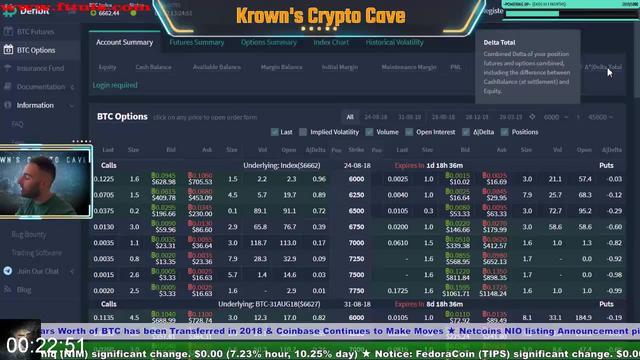Click the green status dot in header
This screenshot has height=360, width=640.
point(133,13)
